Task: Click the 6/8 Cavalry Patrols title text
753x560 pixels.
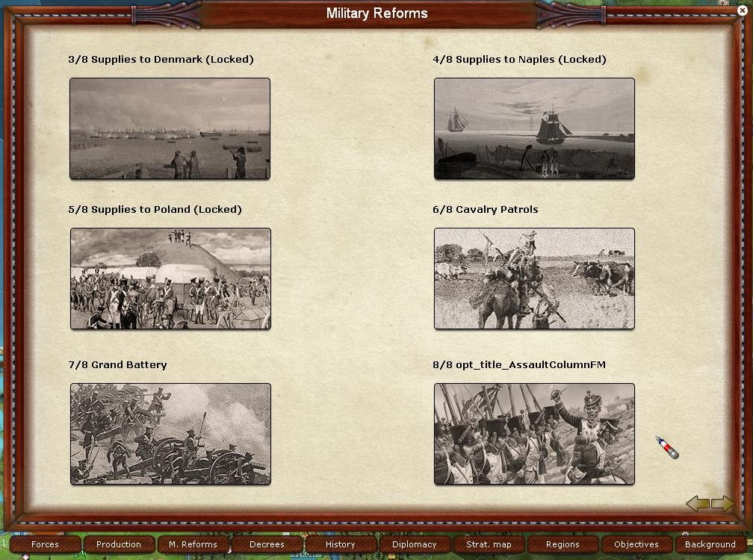Action: tap(486, 210)
